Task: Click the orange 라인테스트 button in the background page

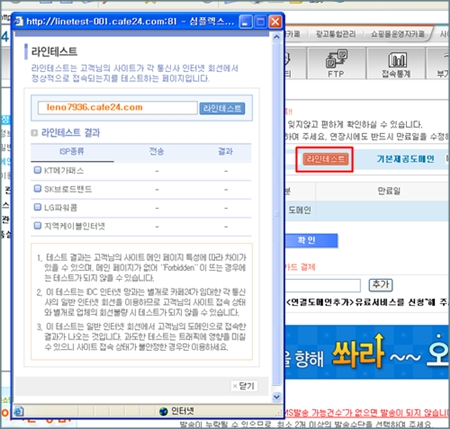Action: 326,159
